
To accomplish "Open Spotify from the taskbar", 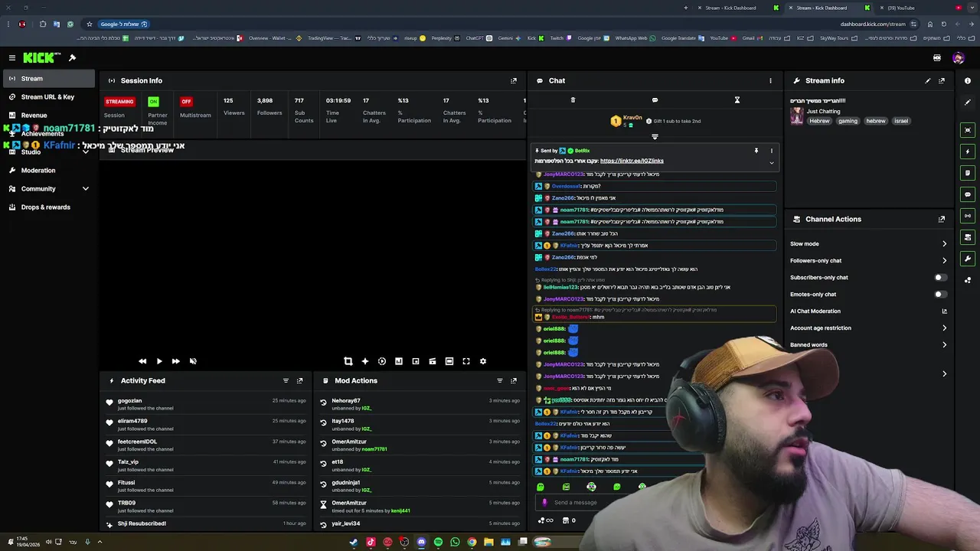I will click(x=438, y=543).
